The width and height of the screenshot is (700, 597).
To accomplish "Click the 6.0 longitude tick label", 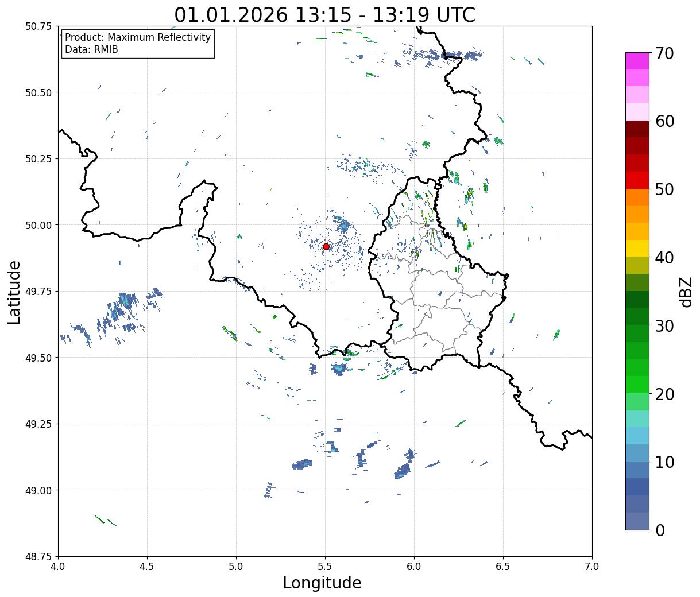I will pos(414,567).
